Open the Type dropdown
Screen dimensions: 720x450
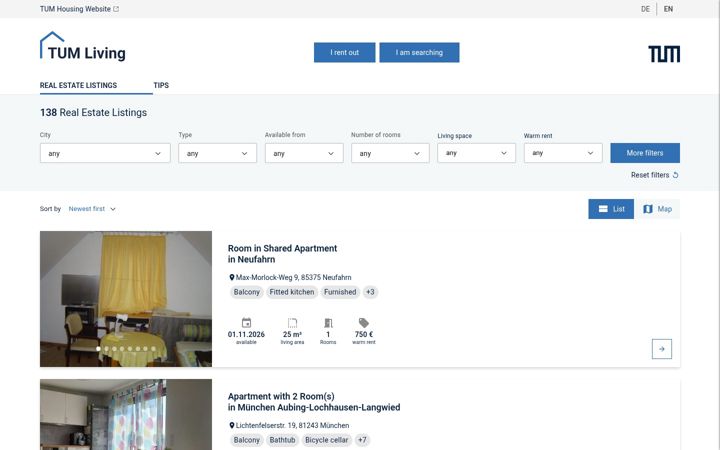point(218,153)
